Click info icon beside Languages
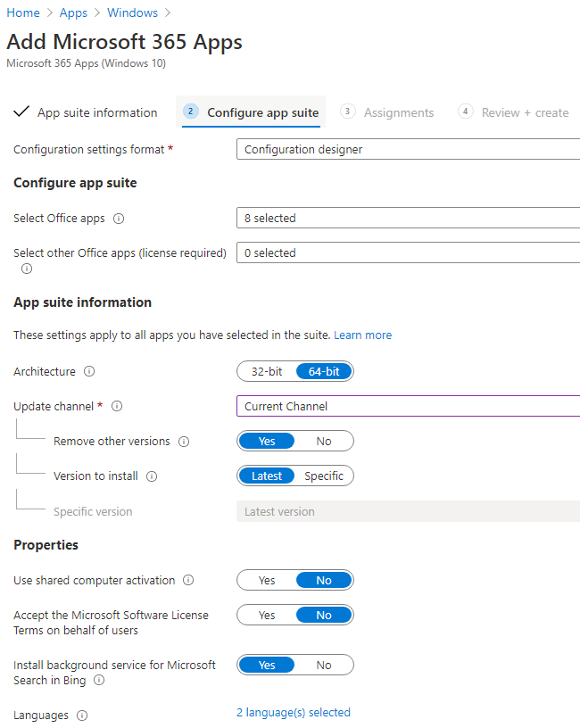This screenshot has width=580, height=728. (82, 716)
